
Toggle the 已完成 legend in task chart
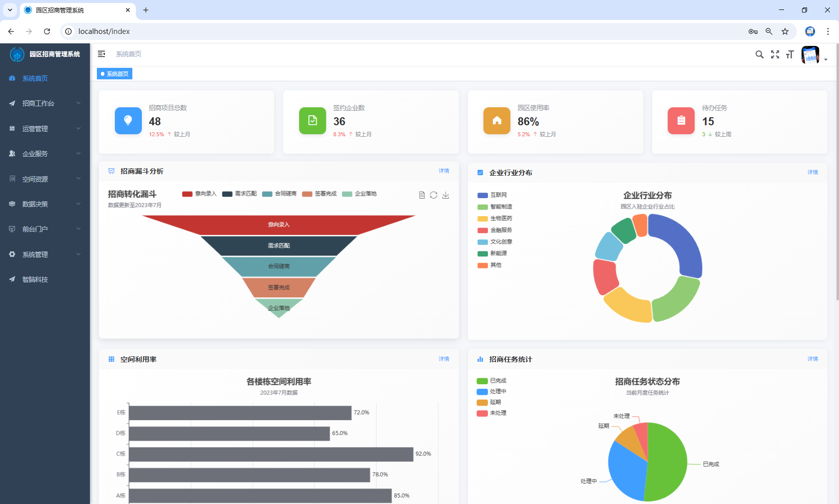click(491, 381)
